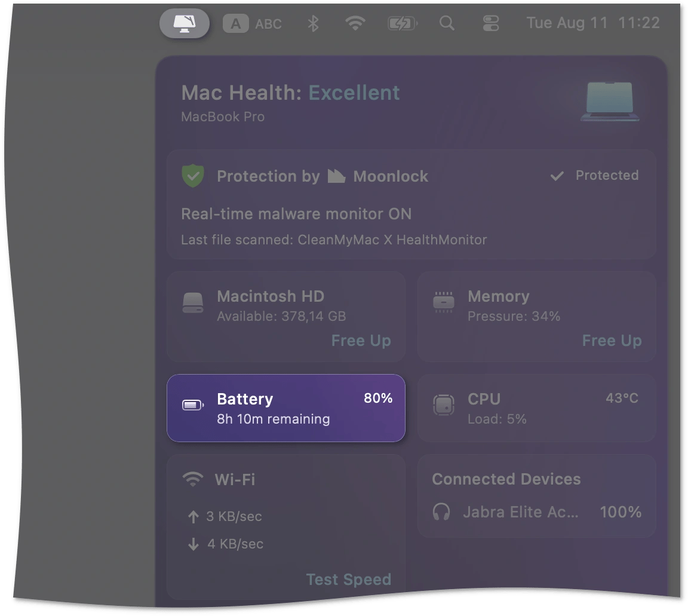
Task: Click the Macintosh HD drive icon
Action: coord(193,303)
